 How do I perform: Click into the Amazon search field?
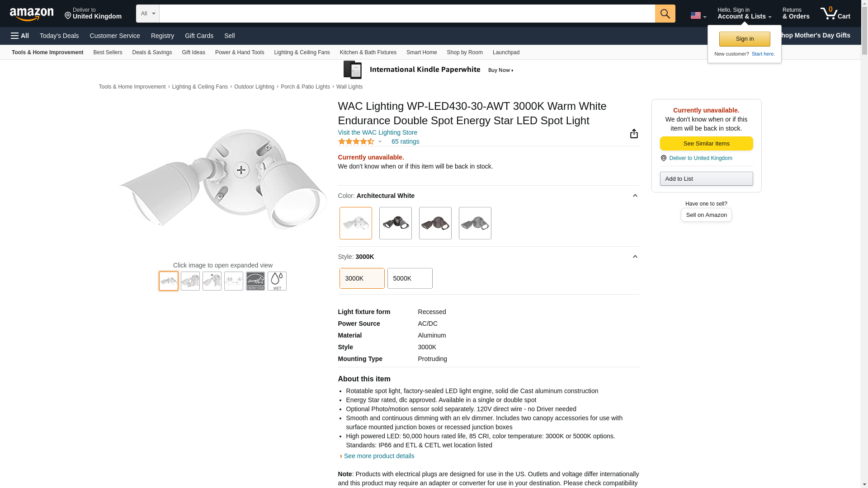(x=407, y=14)
